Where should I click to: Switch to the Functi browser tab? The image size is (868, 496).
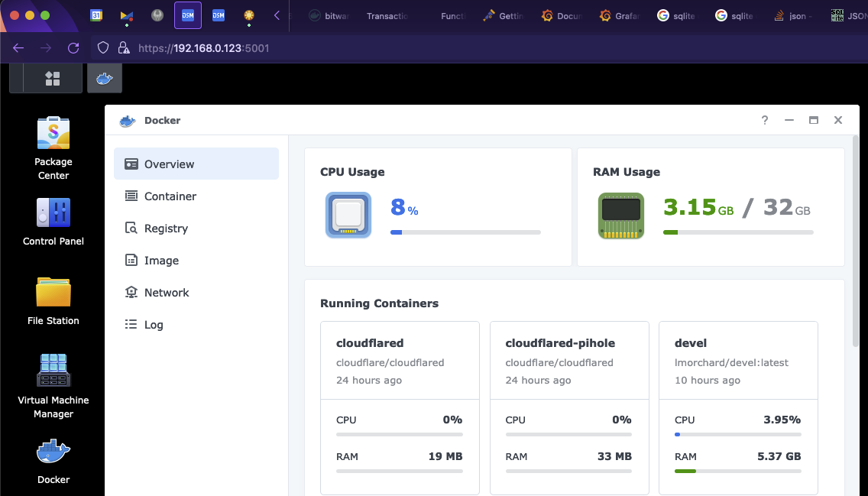(x=453, y=16)
